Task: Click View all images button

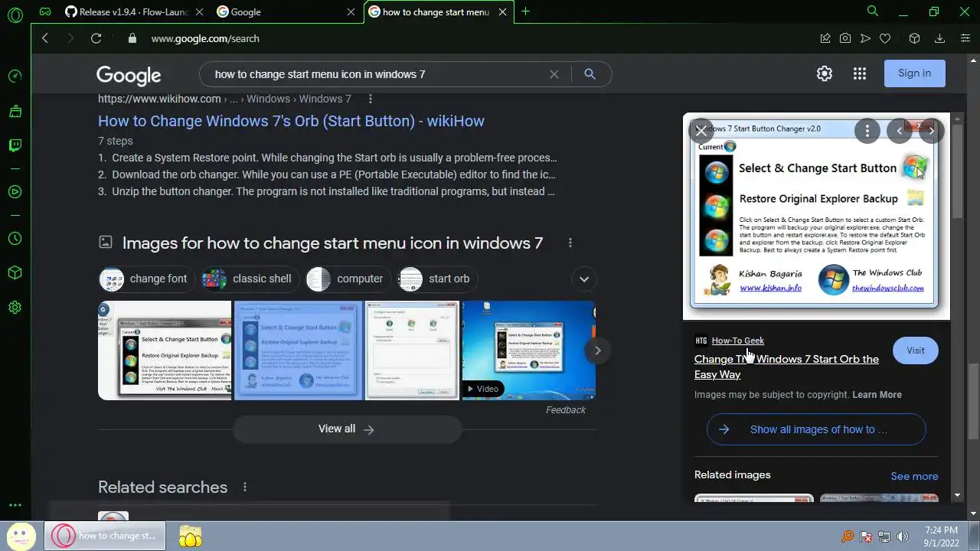Action: coord(347,429)
